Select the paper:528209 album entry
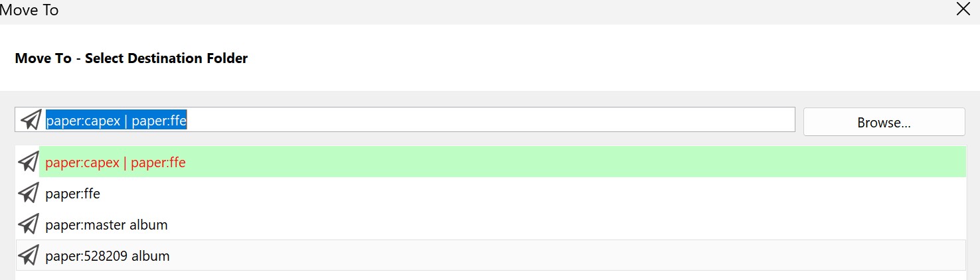This screenshot has height=280, width=980. click(107, 256)
